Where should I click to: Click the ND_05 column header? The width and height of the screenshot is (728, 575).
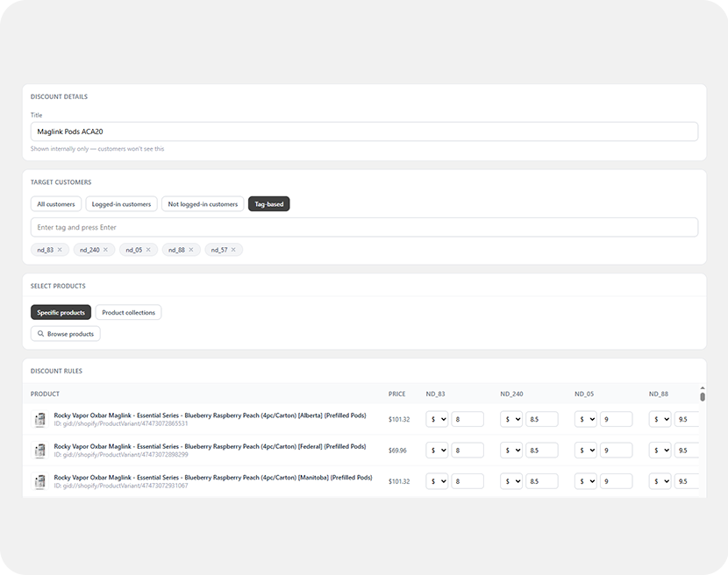tap(584, 394)
